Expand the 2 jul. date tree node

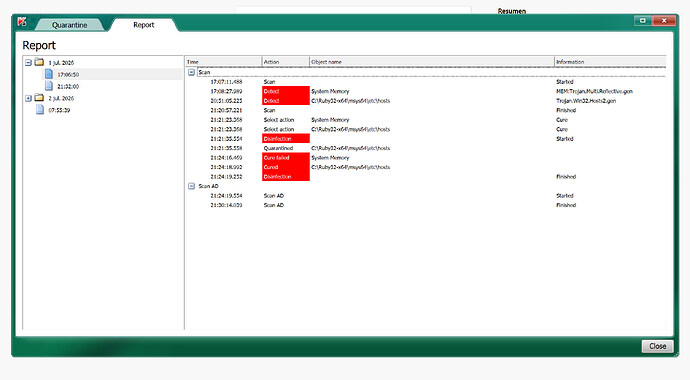click(28, 98)
